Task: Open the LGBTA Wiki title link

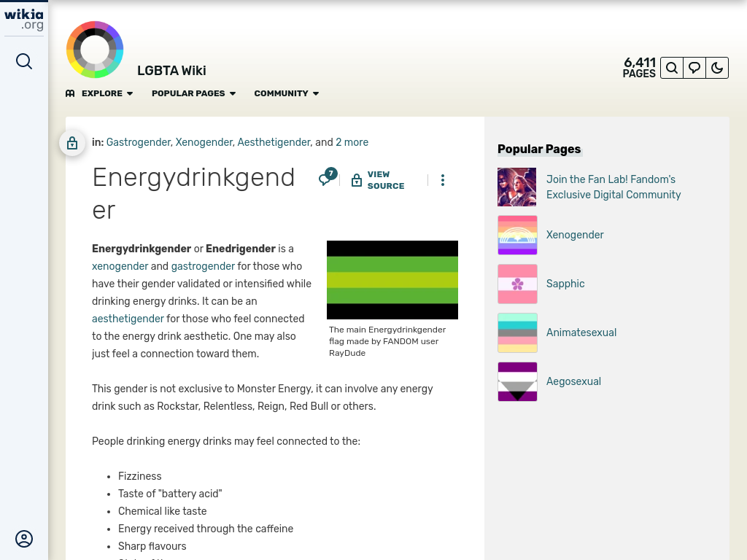Action: pos(171,71)
